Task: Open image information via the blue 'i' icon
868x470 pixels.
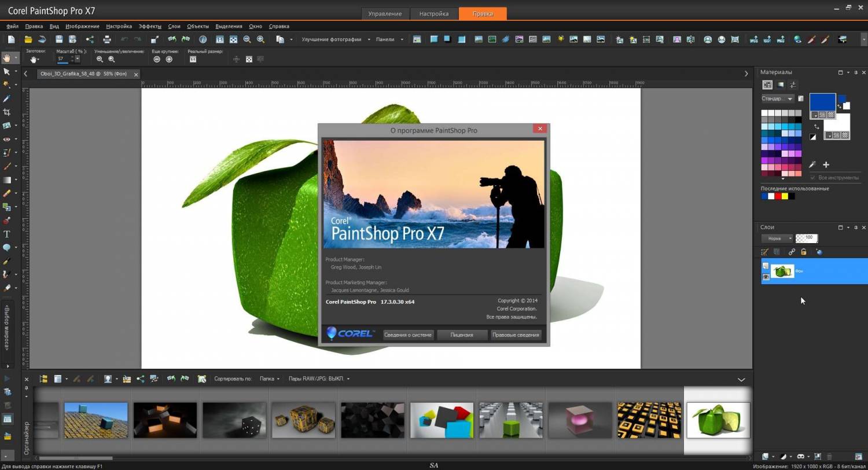Action: (203, 39)
